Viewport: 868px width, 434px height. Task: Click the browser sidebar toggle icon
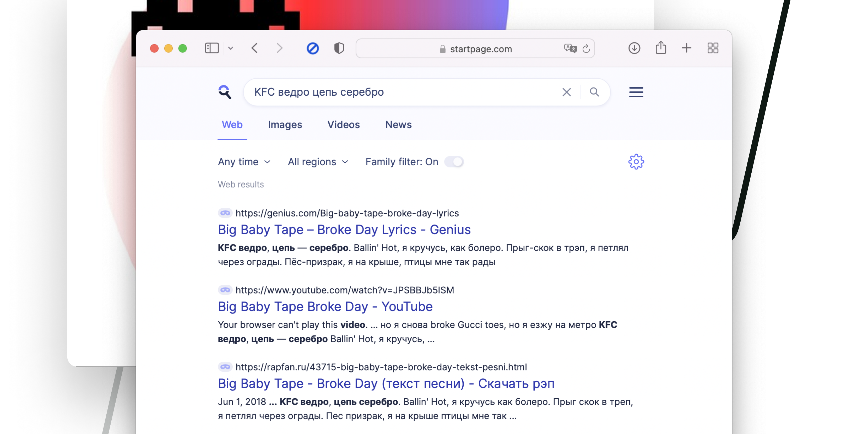(x=213, y=49)
